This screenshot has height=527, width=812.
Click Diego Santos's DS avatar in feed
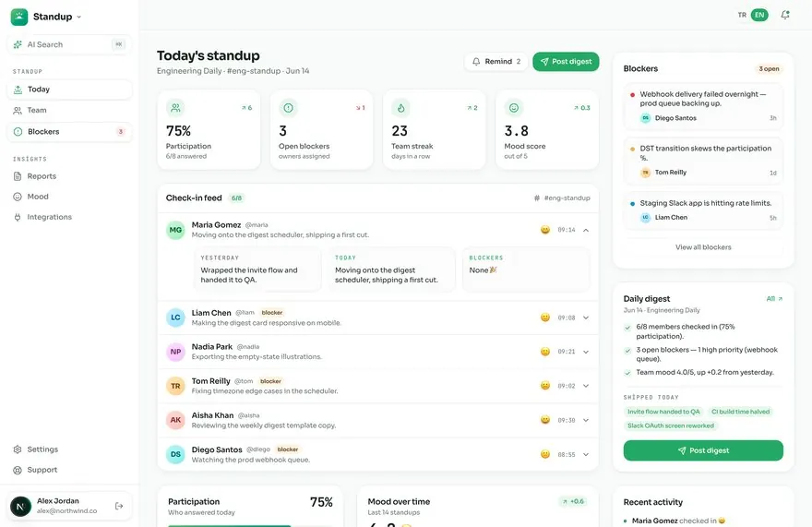pos(175,454)
